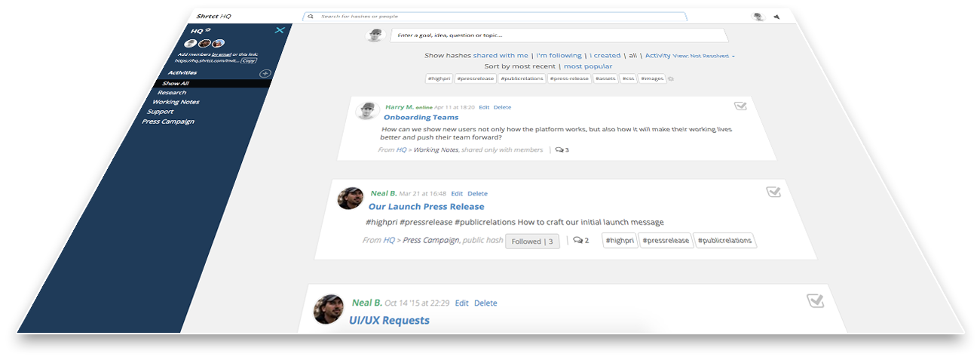Click the 'Followed | 3' button
980x360 pixels.
(x=532, y=242)
